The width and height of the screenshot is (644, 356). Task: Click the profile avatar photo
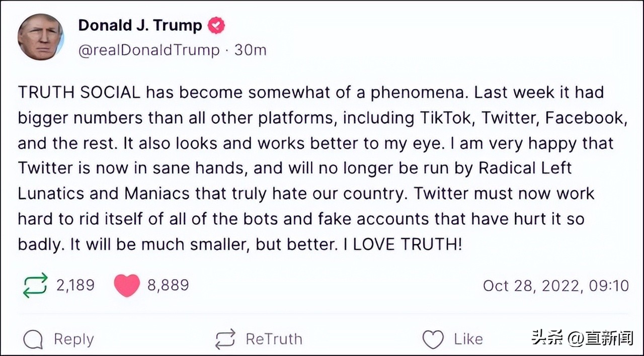pos(40,37)
